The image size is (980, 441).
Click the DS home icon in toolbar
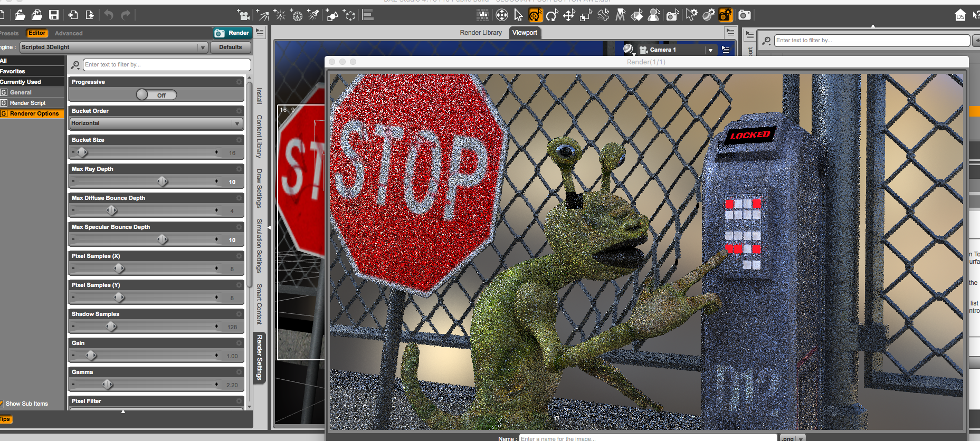pos(960,15)
